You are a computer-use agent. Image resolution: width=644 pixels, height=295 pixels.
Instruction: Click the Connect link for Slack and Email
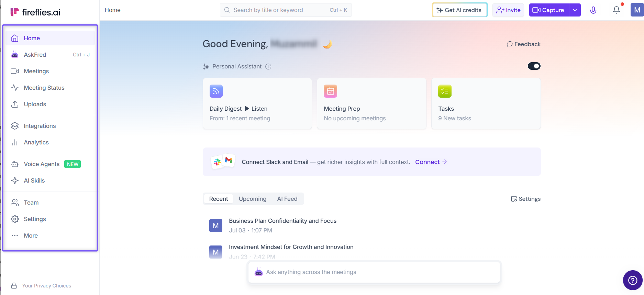(431, 162)
